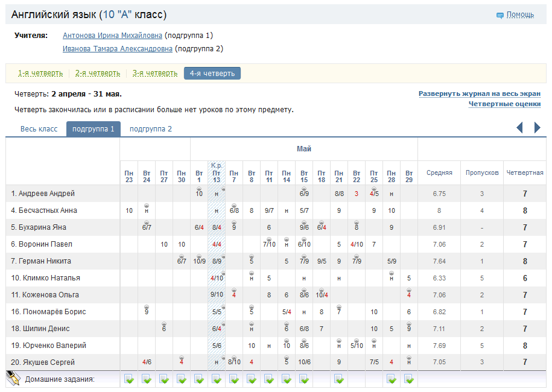Open homework icon for Monday 28
Viewport: 552px width, 392px height.
tap(392, 379)
